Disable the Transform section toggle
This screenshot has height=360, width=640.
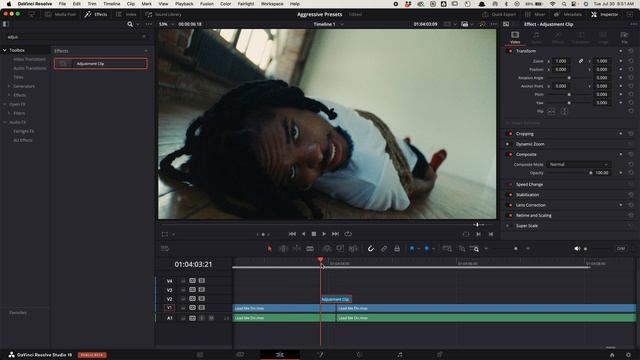click(x=510, y=51)
